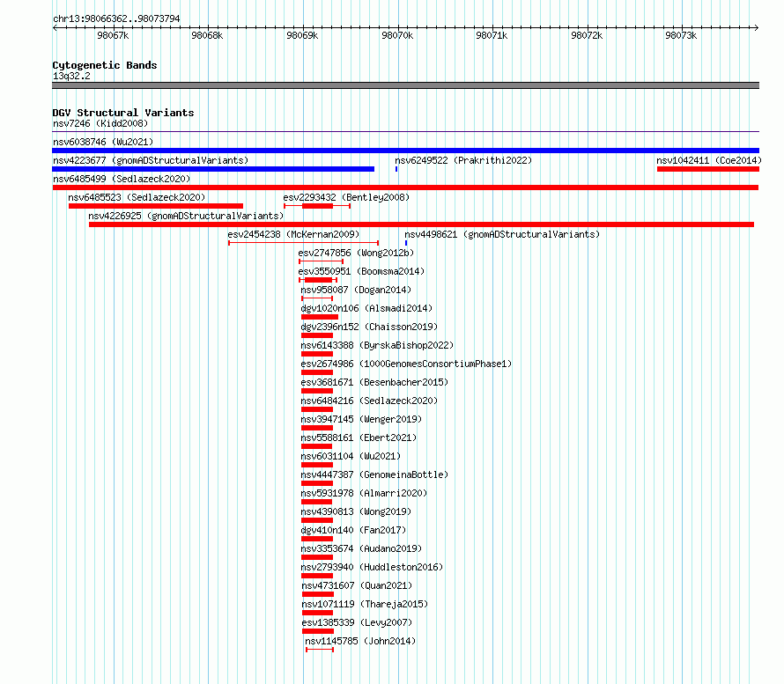Click nsv6484216 (Sedlazeck2020) label

click(369, 401)
